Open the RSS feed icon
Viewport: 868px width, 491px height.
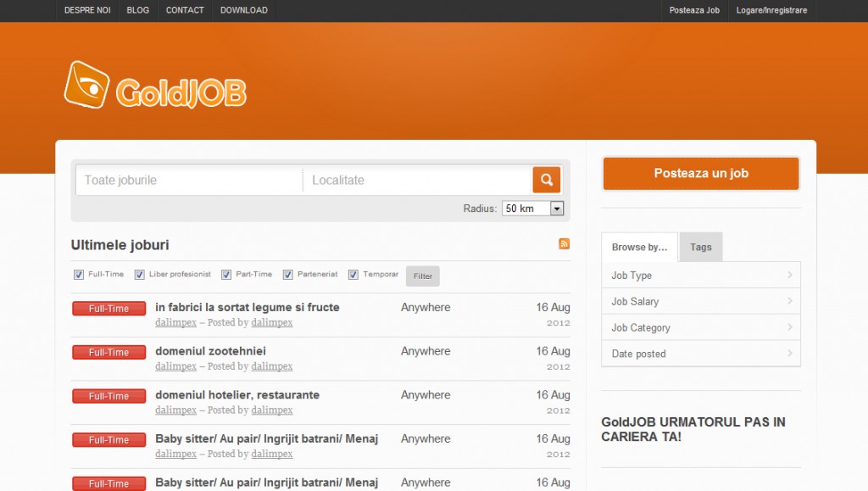pos(564,243)
